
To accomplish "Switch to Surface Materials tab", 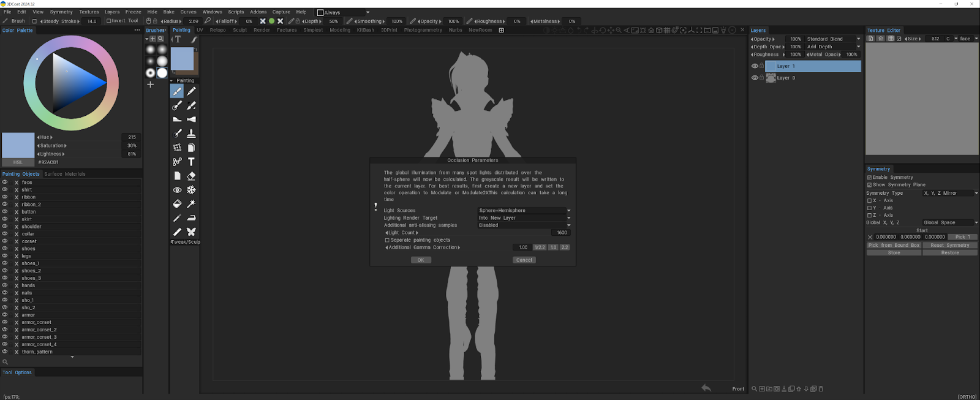I will (65, 174).
